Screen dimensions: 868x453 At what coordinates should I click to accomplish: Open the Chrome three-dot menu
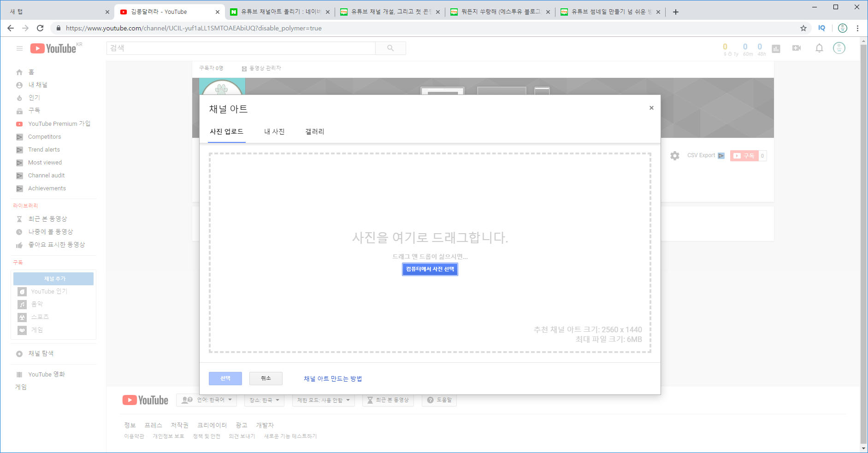pyautogui.click(x=857, y=28)
